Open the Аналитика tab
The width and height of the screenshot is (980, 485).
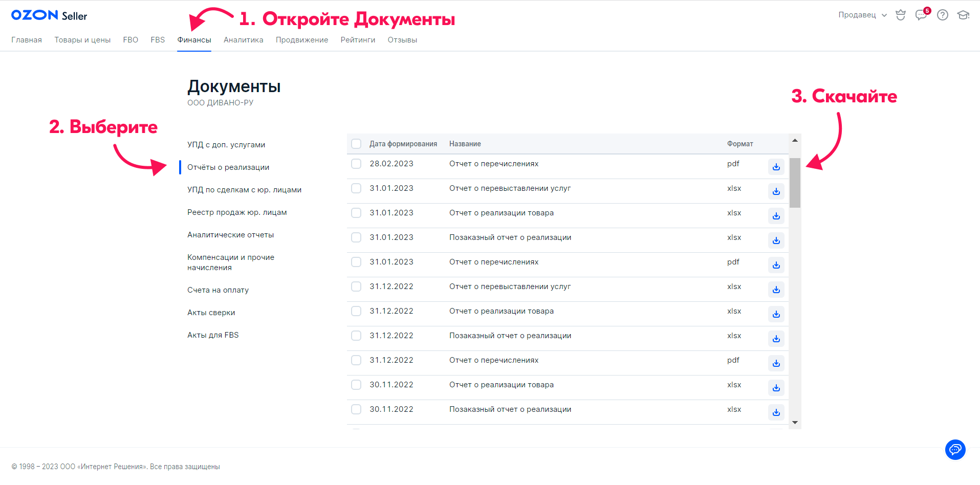[243, 40]
